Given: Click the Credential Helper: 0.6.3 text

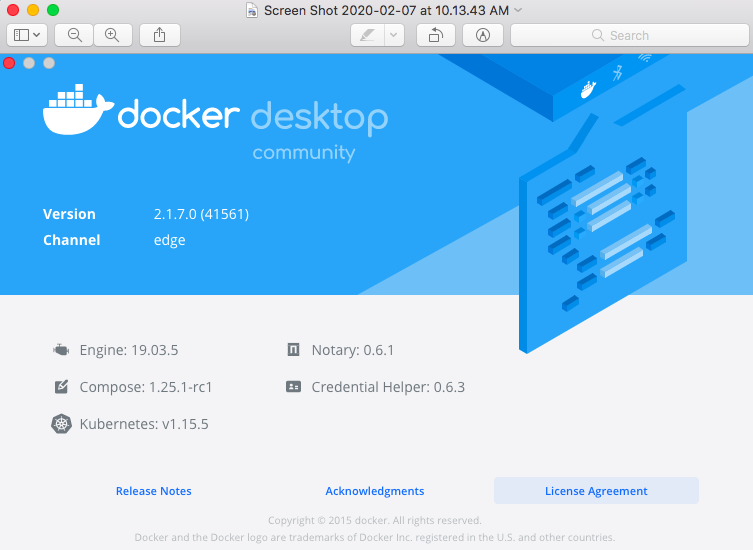Looking at the screenshot, I should tap(388, 387).
